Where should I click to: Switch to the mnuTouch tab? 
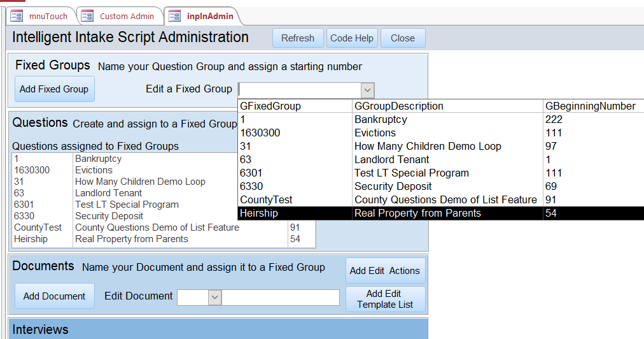[x=47, y=16]
